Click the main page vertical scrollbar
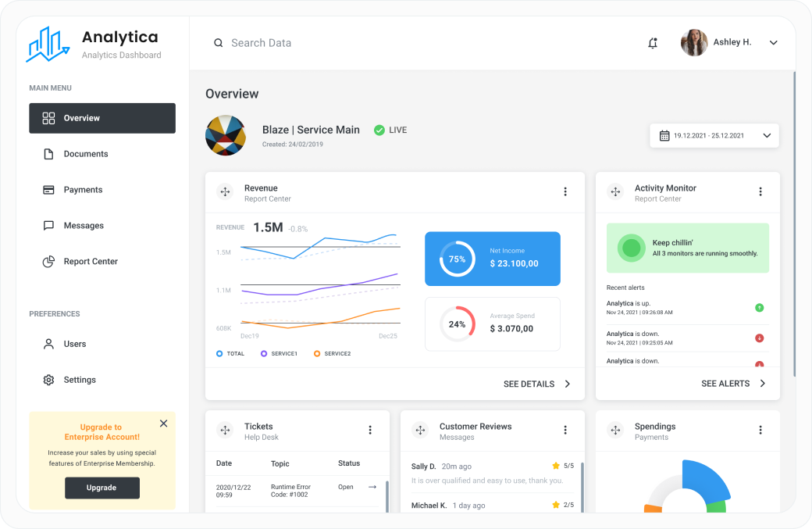 pos(794,223)
